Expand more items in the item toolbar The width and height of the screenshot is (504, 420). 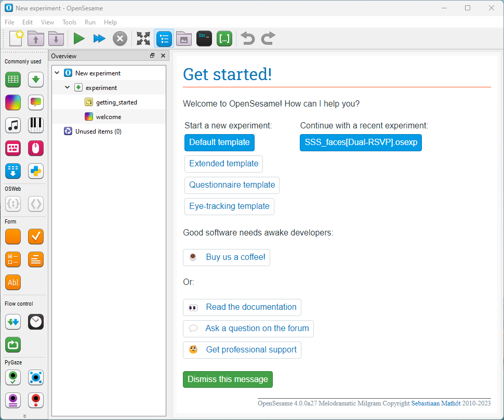tap(24, 416)
